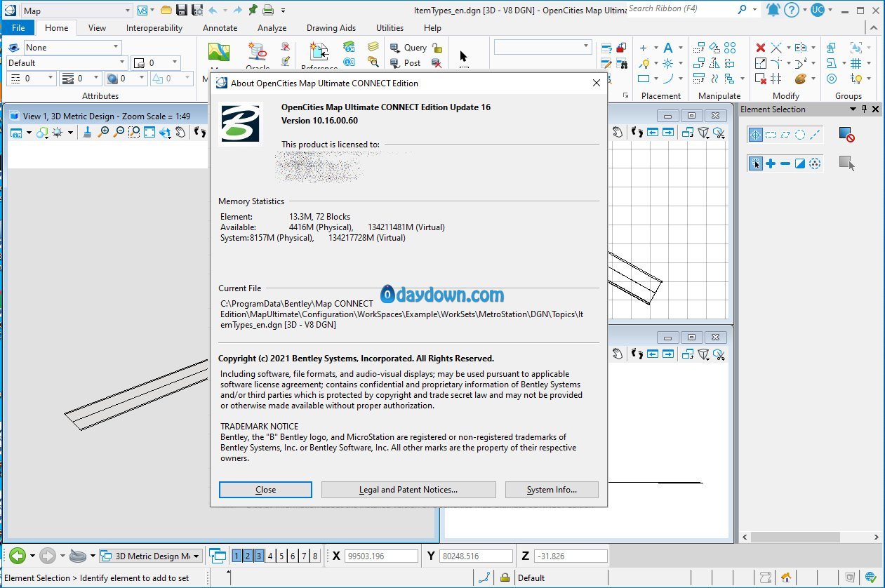Zoom in with View 1 magnifier plus icon
The height and width of the screenshot is (588, 885).
click(x=104, y=132)
